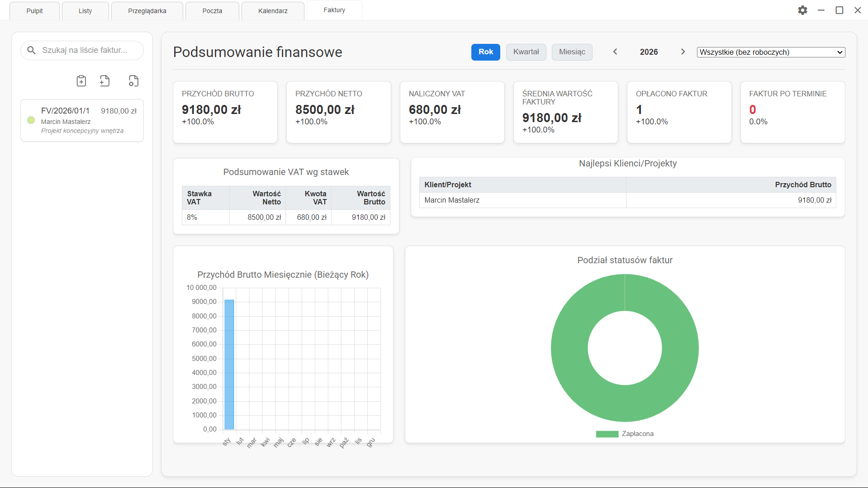Switch period view to Kwartał
Image resolution: width=868 pixels, height=488 pixels.
526,52
